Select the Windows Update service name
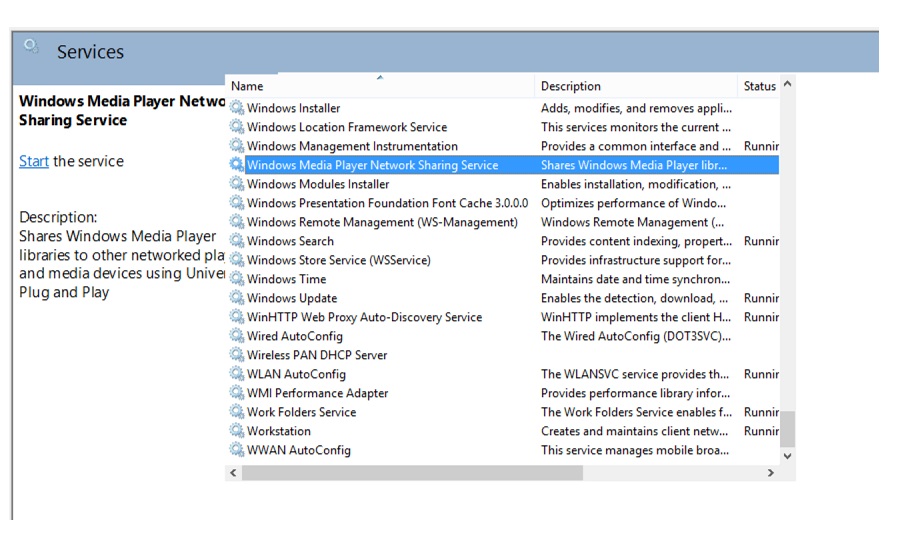Viewport: 900px width, 540px height. tap(292, 298)
